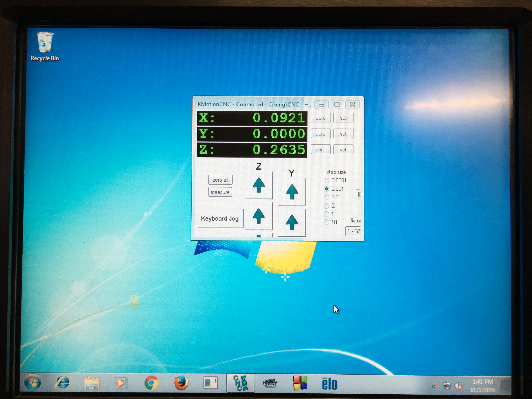Launch Google Chrome from the taskbar
Image resolution: width=532 pixels, height=399 pixels.
click(151, 383)
